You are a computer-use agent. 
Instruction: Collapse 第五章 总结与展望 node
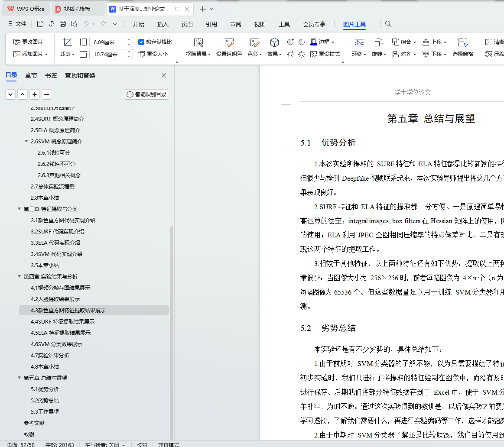click(20, 378)
